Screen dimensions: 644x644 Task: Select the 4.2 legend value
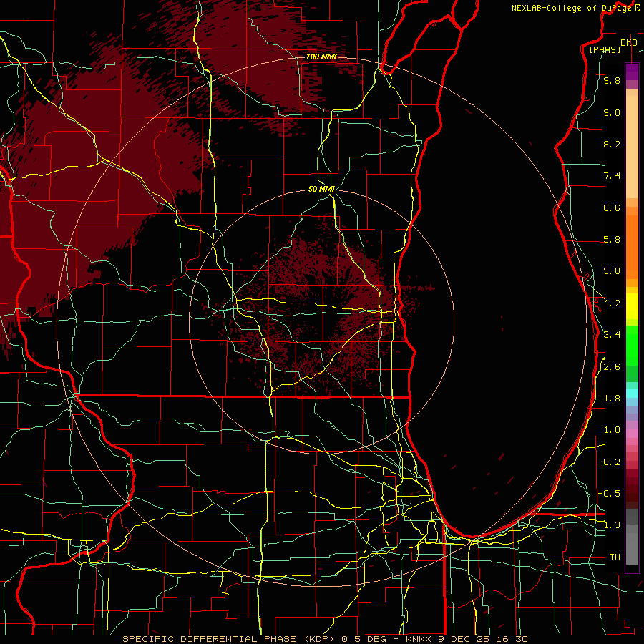coord(612,303)
